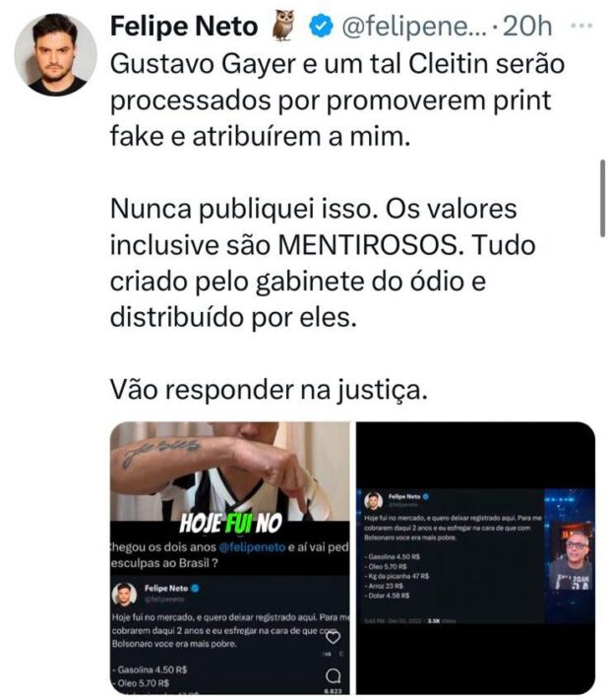
Task: Click the blue verified badge beside the owl
Action: click(322, 27)
